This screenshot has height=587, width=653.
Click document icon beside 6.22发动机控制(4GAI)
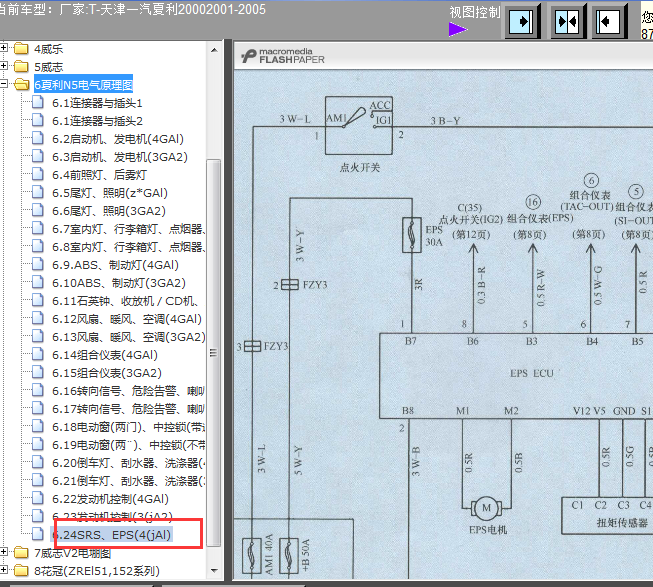(x=37, y=498)
